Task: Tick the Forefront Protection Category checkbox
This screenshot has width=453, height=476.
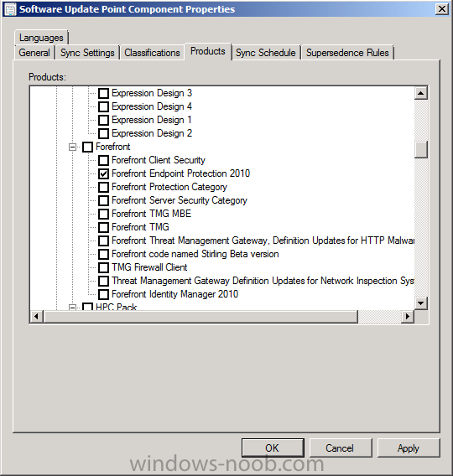Action: (104, 187)
